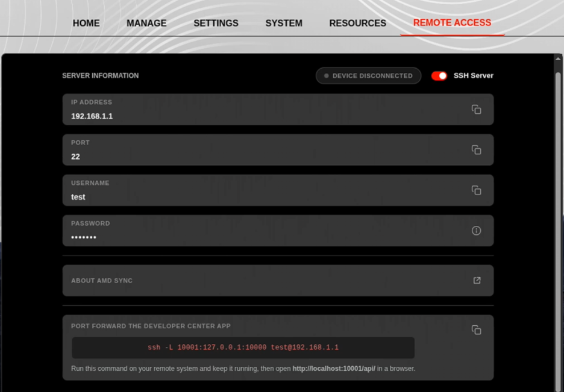Screen dimensions: 564x392
Task: Click the username value test
Action: [x=78, y=197]
